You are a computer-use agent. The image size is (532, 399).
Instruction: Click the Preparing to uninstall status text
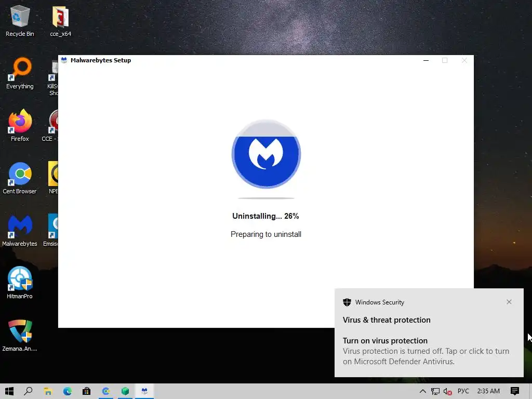[266, 234]
